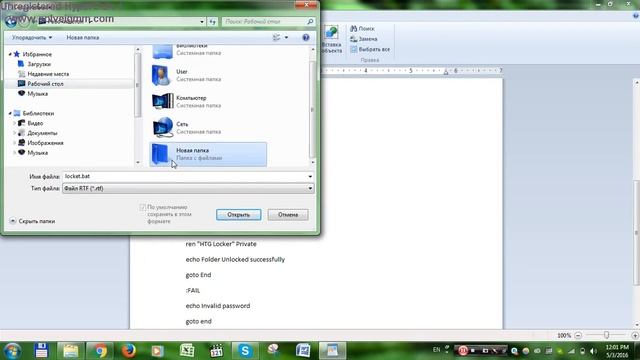
Task: Select the Новая папка folder icon
Action: tap(161, 154)
